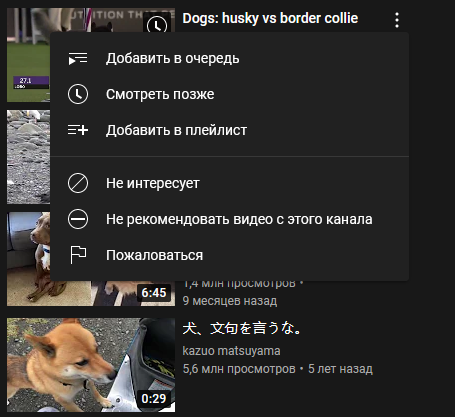Click the minus circle don't recommend icon
This screenshot has width=455, height=417.
[78, 219]
